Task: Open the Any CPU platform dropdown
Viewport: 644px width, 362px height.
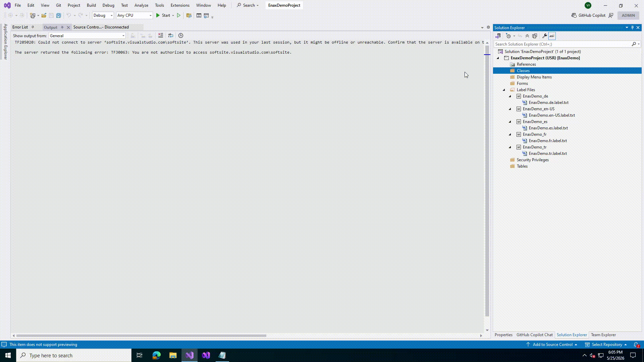Action: (x=135, y=15)
